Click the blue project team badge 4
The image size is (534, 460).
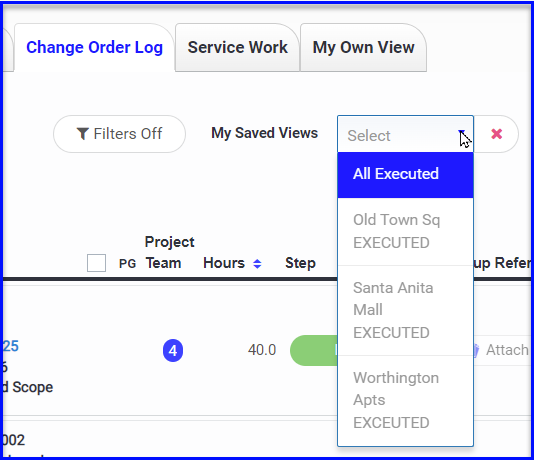pyautogui.click(x=173, y=350)
